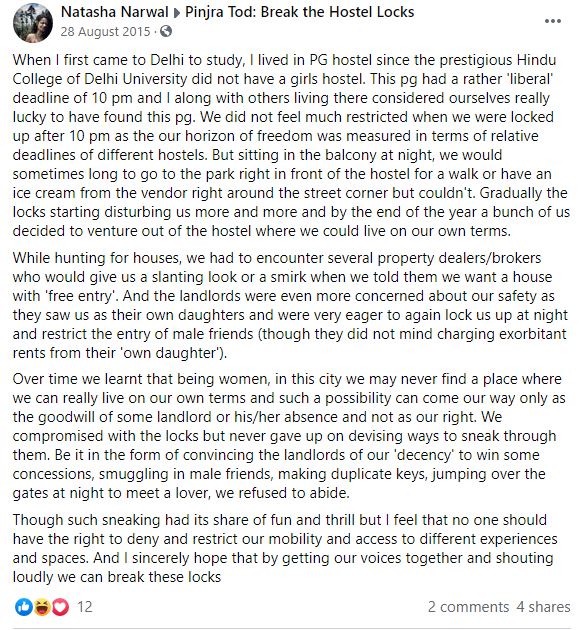Click the red Love heart reaction icon
587x630 pixels.
click(60, 607)
